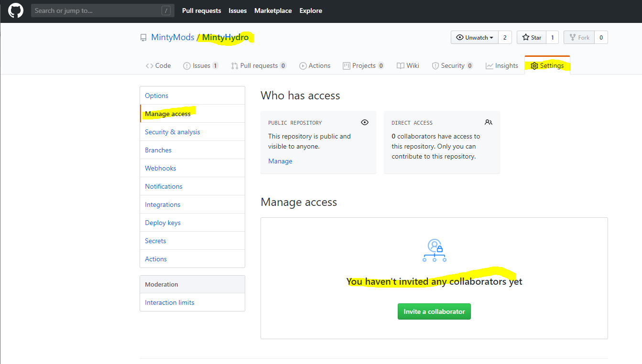
Task: Open the Insights tab
Action: (x=502, y=65)
